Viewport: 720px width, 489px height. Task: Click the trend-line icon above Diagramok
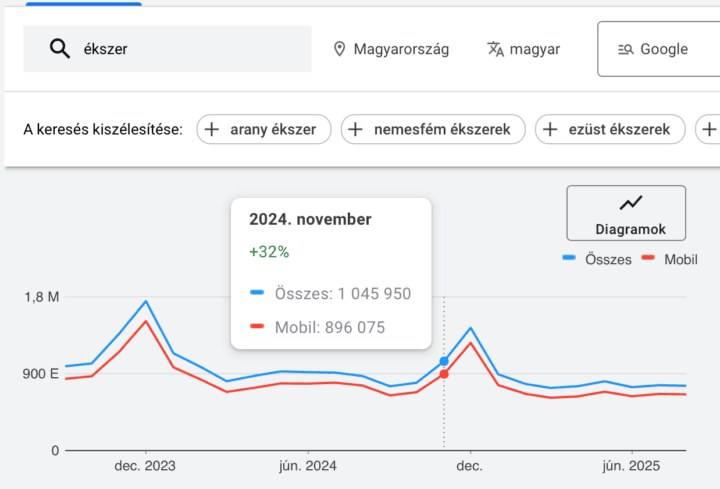[631, 203]
